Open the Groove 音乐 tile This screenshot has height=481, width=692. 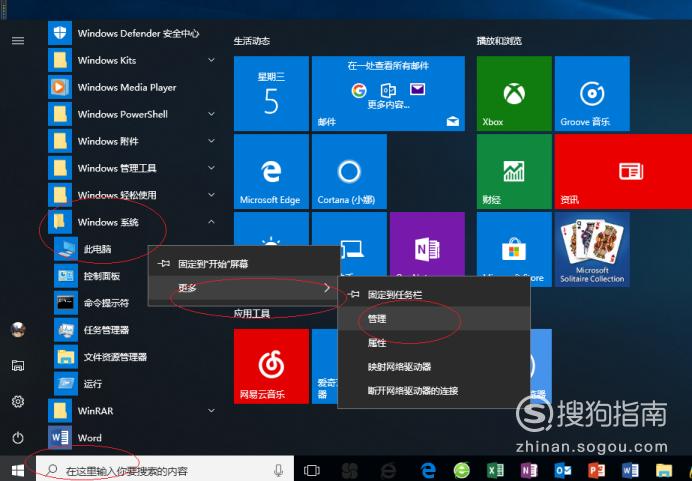tap(592, 94)
